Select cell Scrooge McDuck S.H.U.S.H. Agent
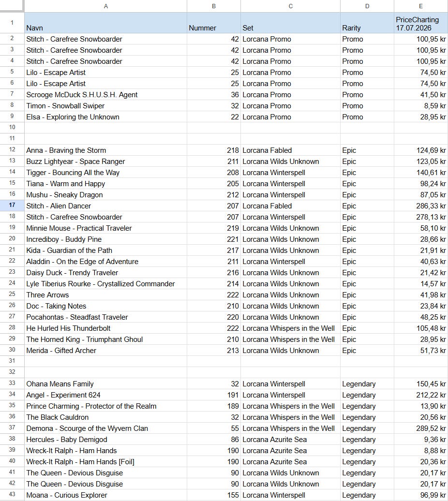The height and width of the screenshot is (501, 448). point(106,95)
